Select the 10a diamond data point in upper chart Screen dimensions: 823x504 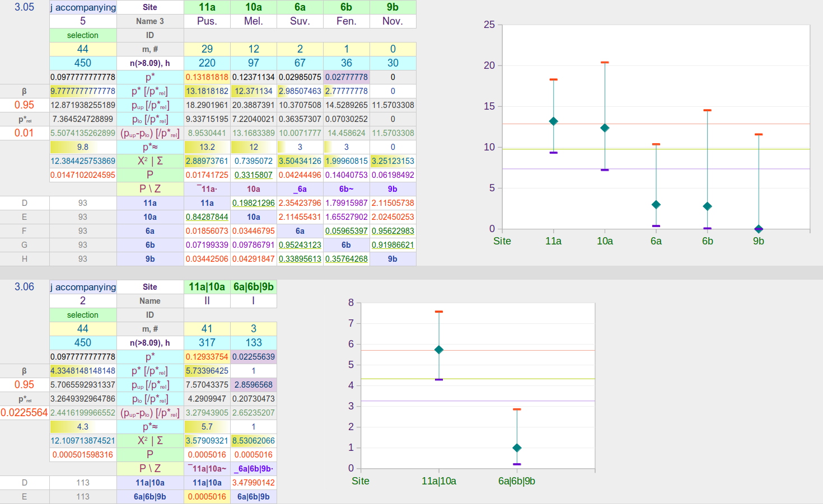click(605, 128)
